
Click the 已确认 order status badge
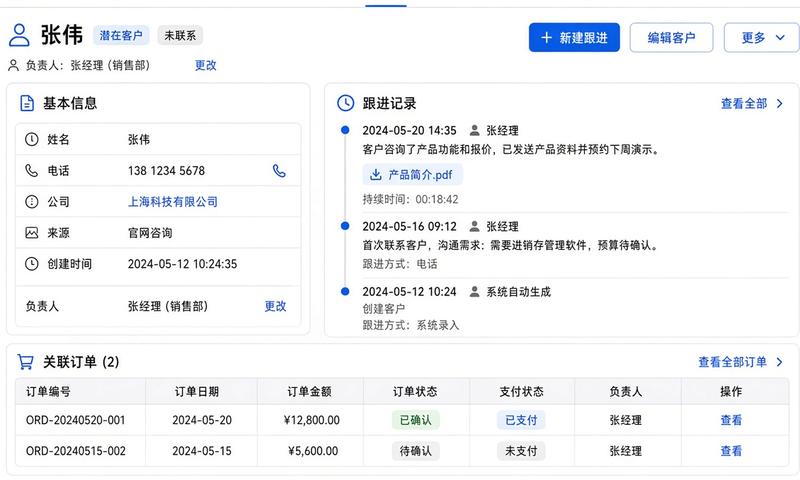(x=415, y=420)
